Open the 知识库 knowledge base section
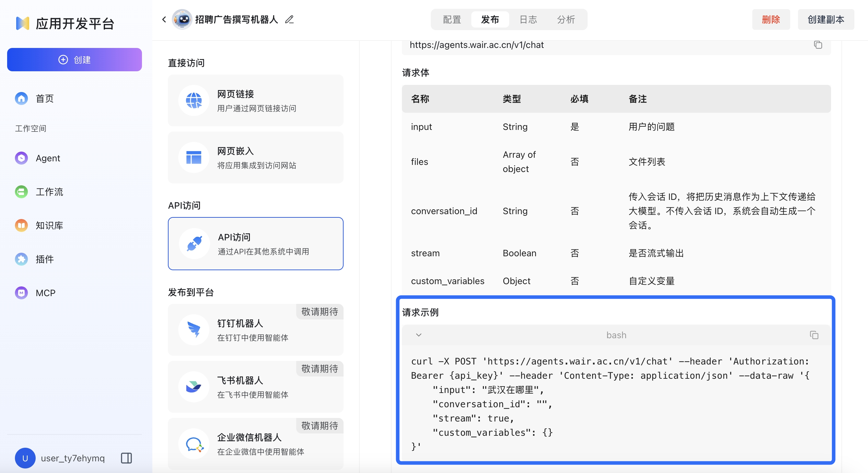The image size is (868, 473). [x=49, y=225]
